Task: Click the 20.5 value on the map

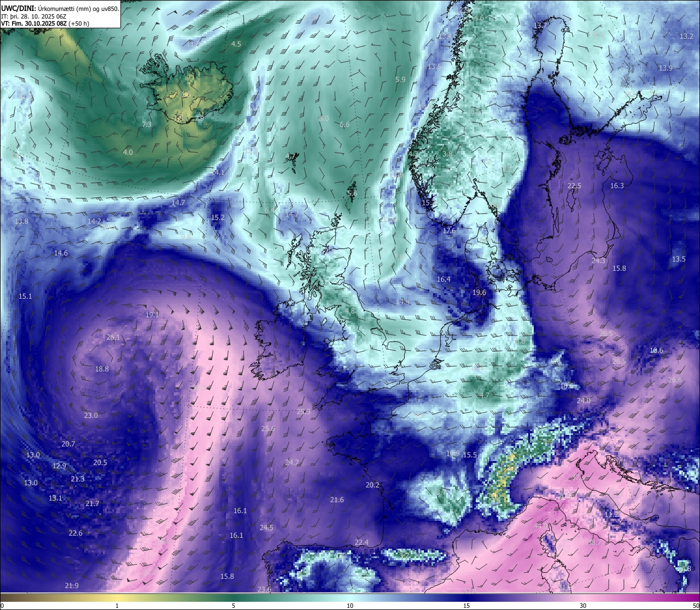Action: pos(100,462)
